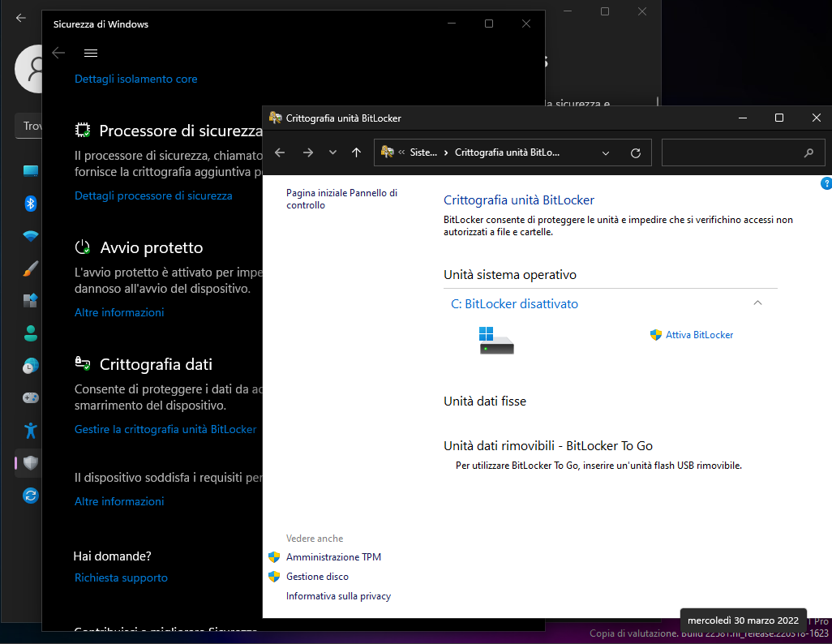Go forward in the BitLocker window

click(308, 153)
